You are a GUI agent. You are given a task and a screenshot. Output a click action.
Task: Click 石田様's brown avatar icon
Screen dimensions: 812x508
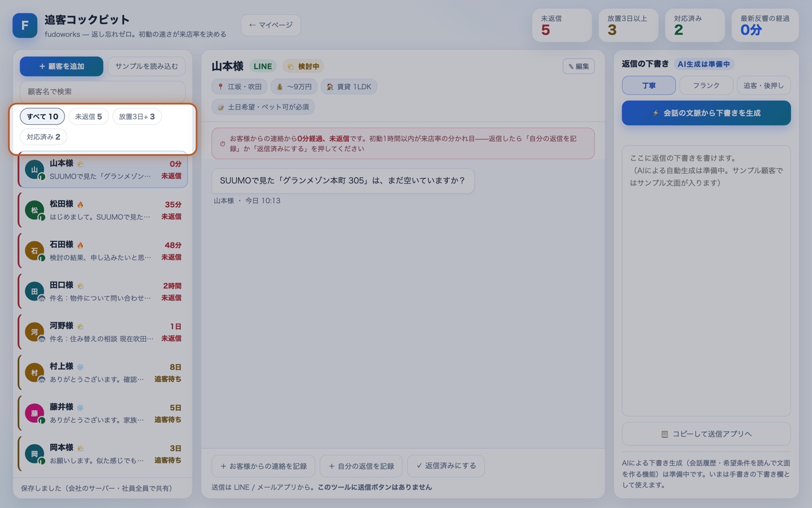pos(34,251)
